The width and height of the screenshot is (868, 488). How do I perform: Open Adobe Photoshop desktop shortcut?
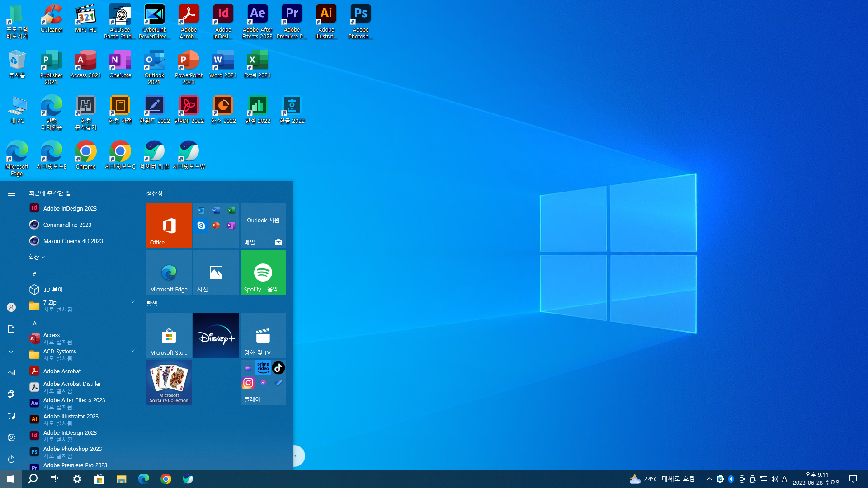coord(360,21)
